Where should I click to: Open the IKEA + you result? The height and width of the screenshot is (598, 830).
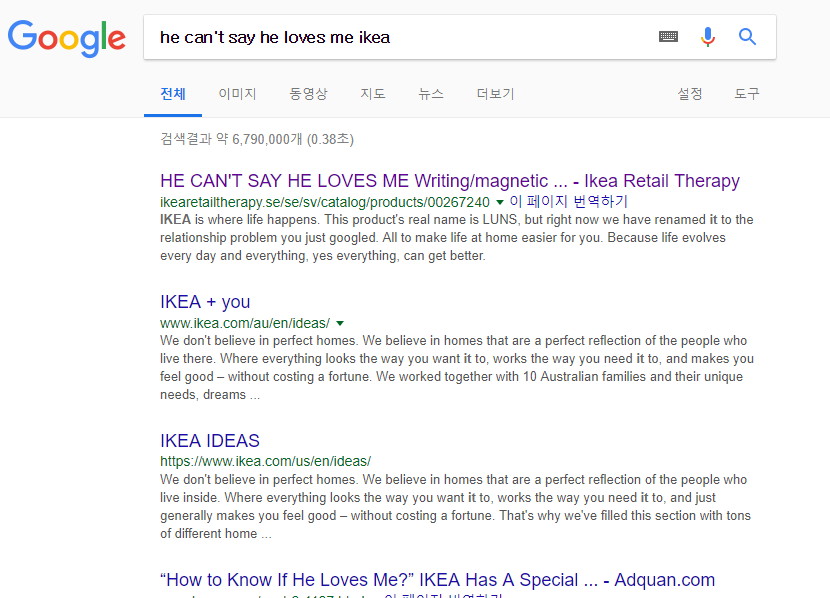[205, 302]
